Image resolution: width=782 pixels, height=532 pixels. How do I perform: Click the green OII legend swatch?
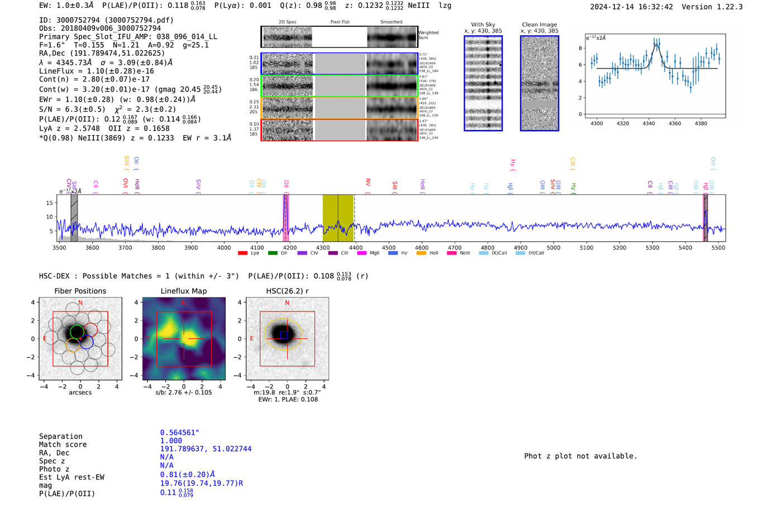pos(273,253)
